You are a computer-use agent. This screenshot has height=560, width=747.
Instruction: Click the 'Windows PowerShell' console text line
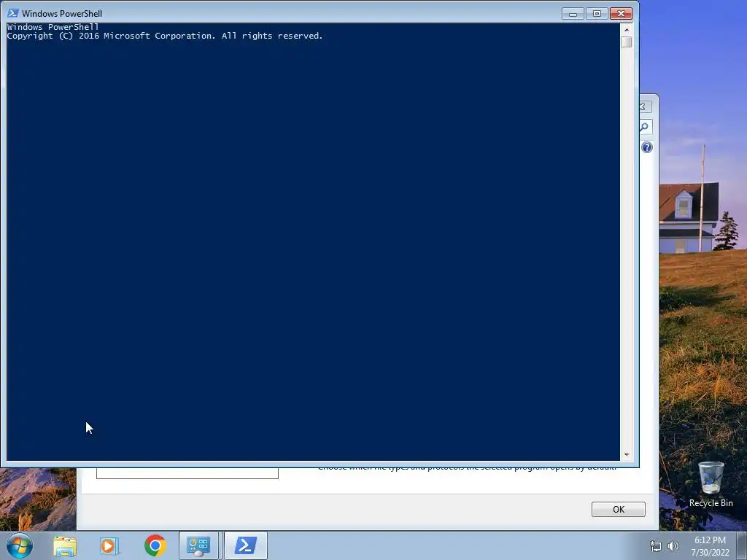(x=53, y=27)
